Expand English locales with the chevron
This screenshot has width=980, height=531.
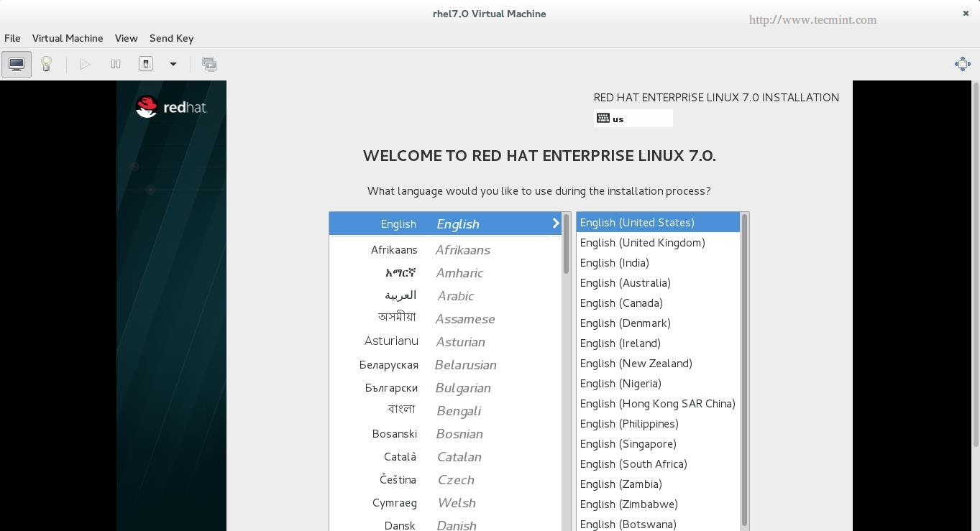click(554, 223)
